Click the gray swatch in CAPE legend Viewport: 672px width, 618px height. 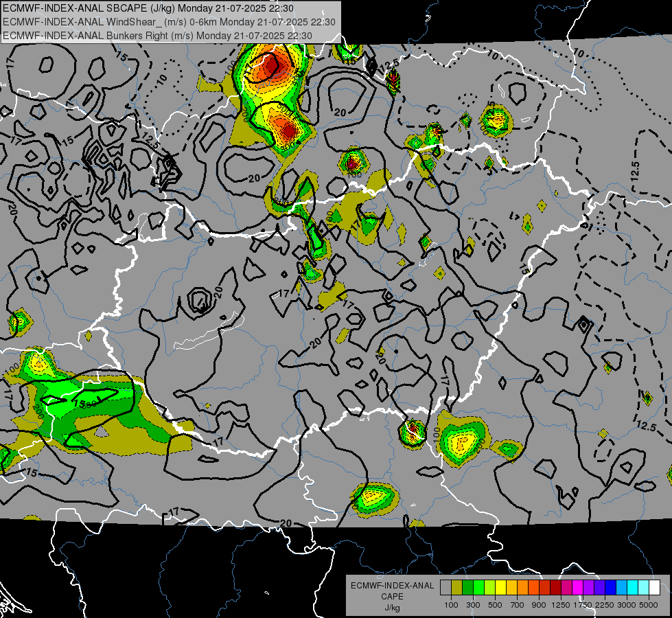point(445,588)
